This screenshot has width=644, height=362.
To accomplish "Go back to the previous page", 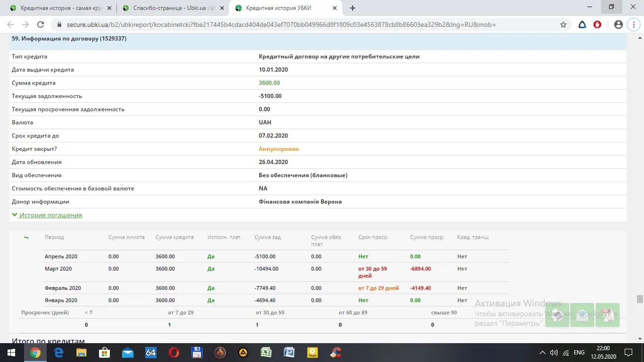I will [10, 25].
